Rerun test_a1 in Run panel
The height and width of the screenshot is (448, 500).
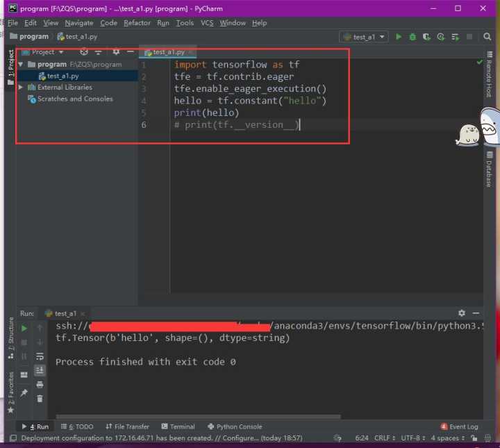point(24,328)
